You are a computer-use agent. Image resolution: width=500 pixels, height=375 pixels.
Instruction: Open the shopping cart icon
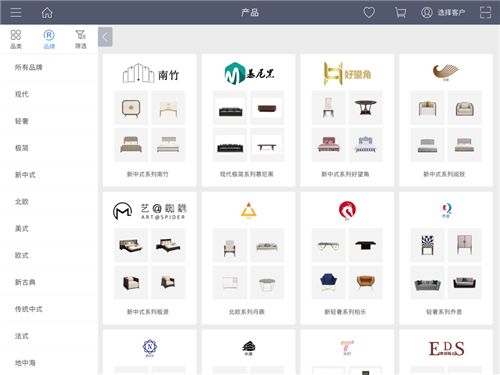coord(400,13)
